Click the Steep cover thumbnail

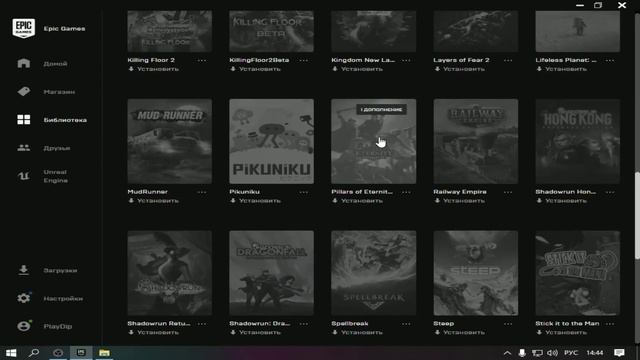pyautogui.click(x=476, y=273)
